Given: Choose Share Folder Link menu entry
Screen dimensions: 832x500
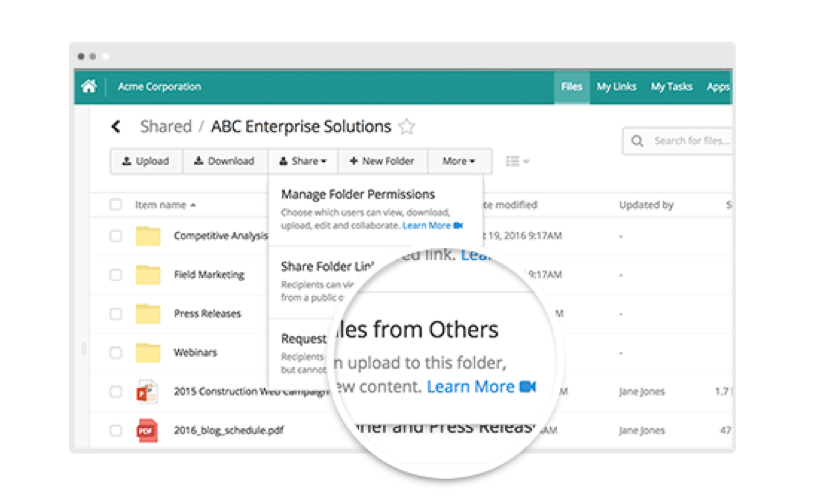Looking at the screenshot, I should [327, 266].
